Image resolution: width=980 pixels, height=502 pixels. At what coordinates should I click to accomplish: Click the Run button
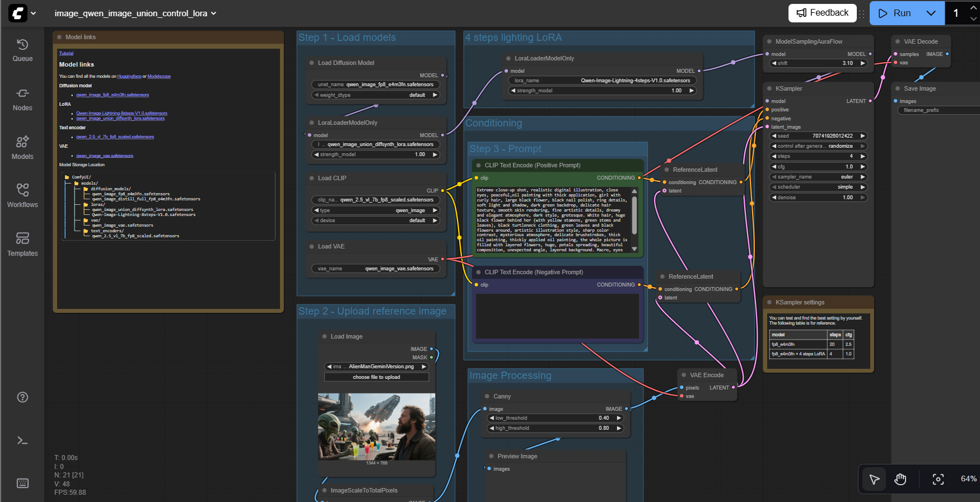tap(895, 13)
